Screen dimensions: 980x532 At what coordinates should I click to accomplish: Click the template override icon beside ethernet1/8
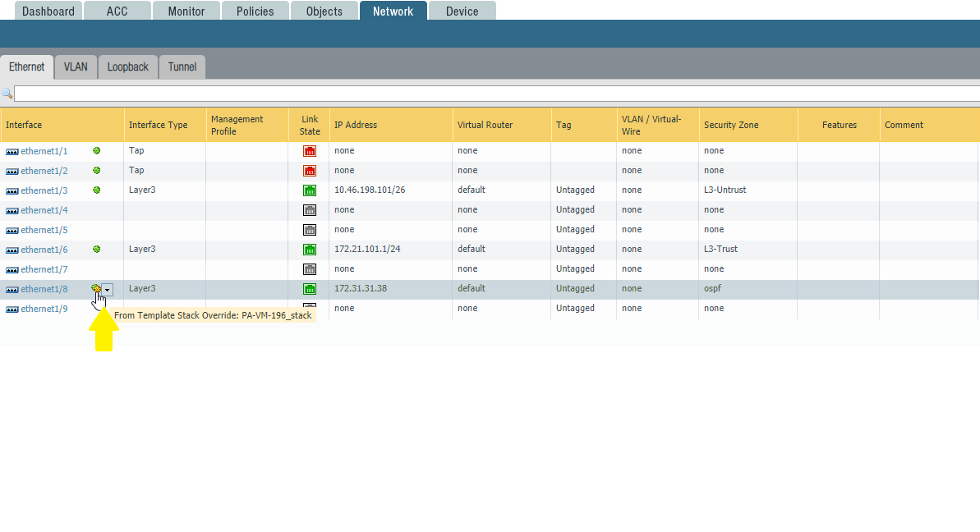click(x=96, y=288)
